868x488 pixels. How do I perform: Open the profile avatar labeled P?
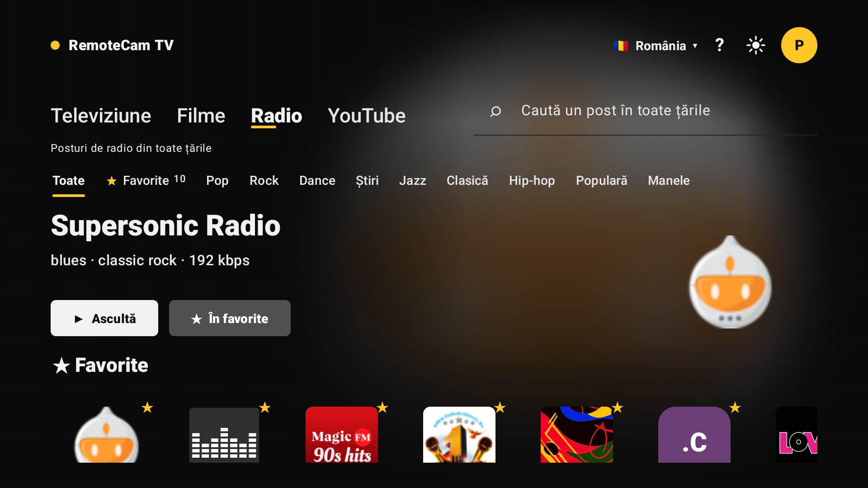pyautogui.click(x=799, y=45)
